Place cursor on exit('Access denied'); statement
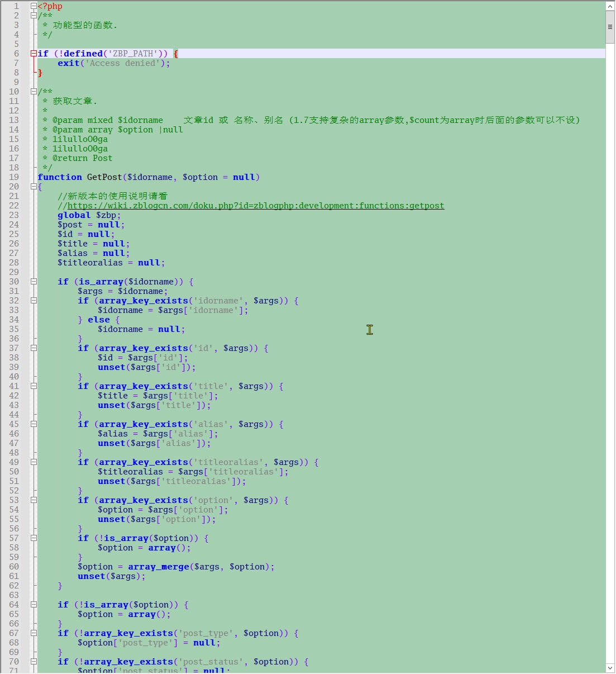The image size is (616, 674). (x=113, y=63)
